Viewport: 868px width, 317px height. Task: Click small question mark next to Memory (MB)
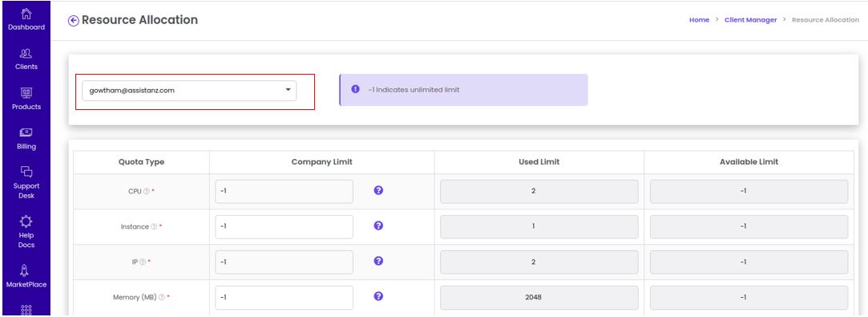(x=162, y=297)
